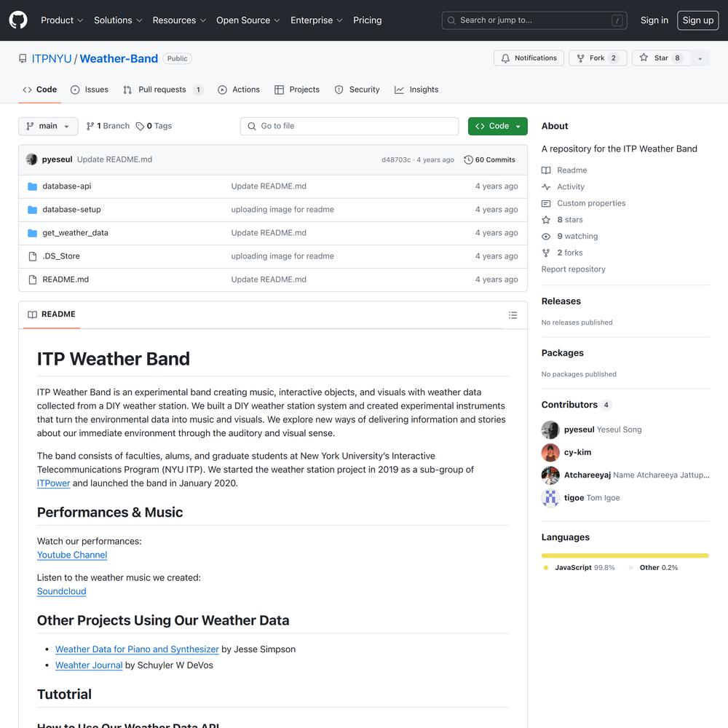
Task: Click the JavaScript 99.8% language entry
Action: coord(579,567)
